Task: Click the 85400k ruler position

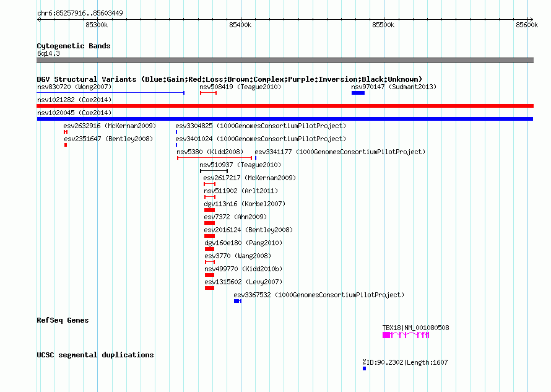Action: (240, 25)
